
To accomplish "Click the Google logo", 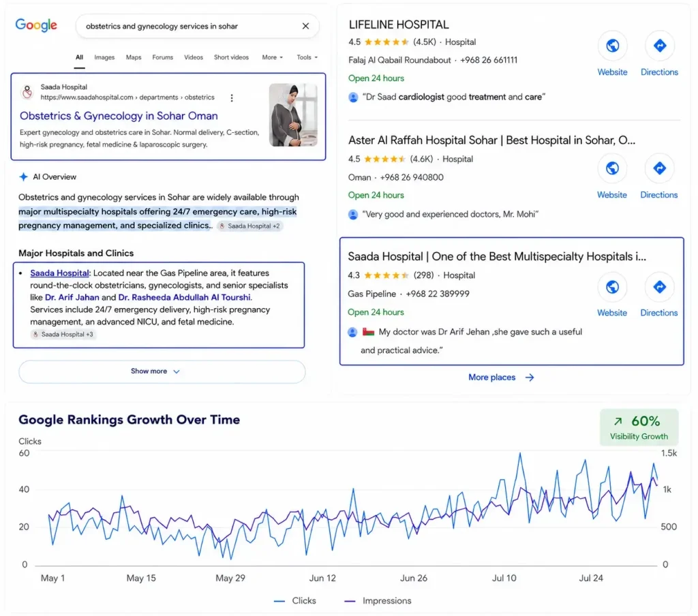I will click(x=36, y=25).
